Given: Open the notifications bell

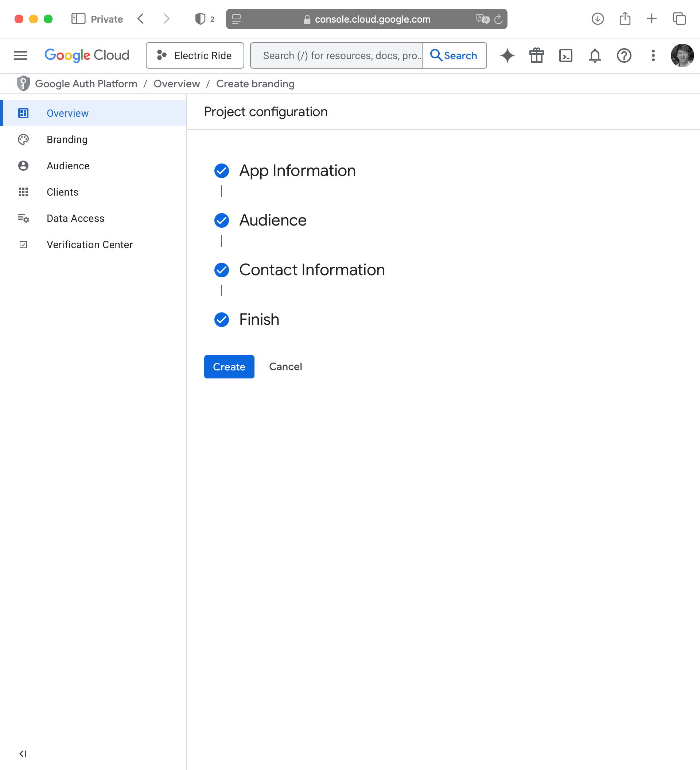Looking at the screenshot, I should [x=595, y=56].
